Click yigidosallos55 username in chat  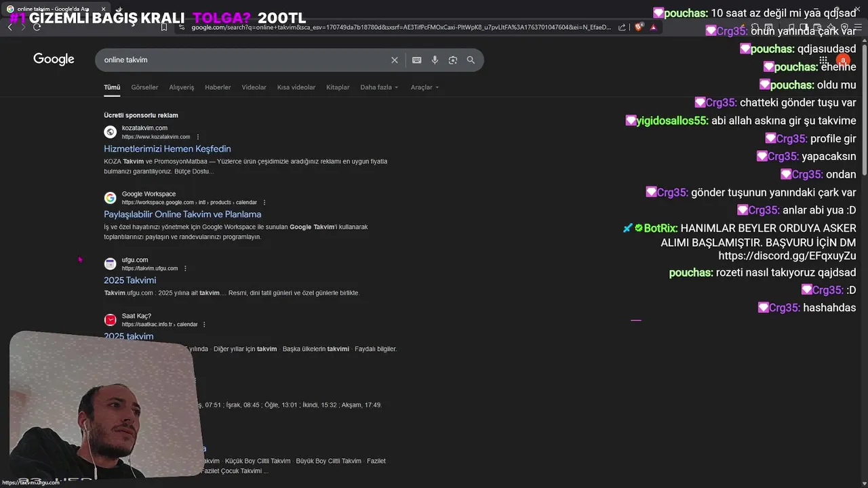(672, 121)
